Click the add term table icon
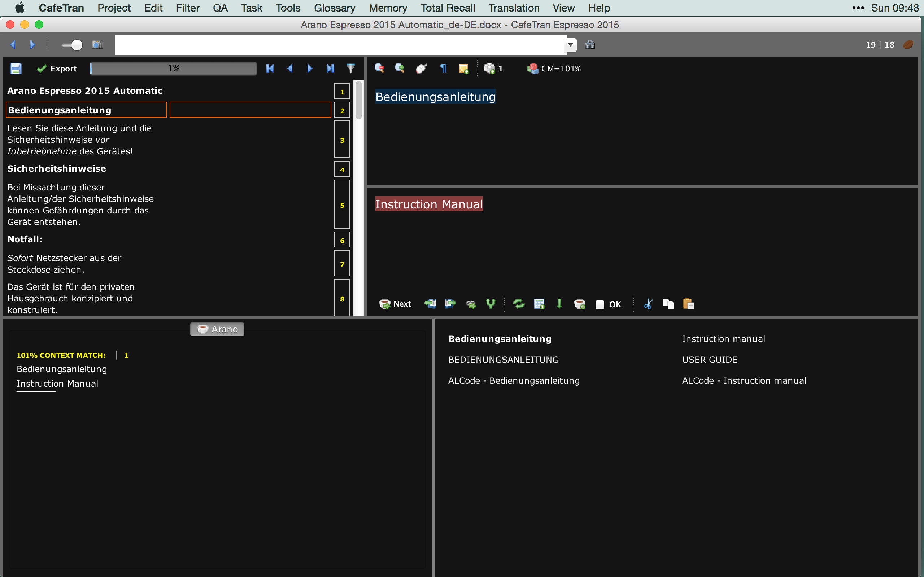Viewport: 924px width, 577px height. pos(539,304)
